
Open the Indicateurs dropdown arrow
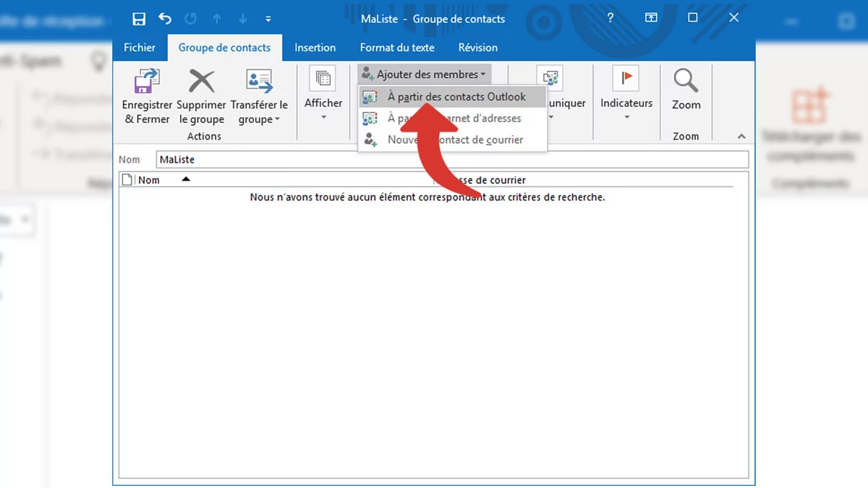[x=626, y=118]
